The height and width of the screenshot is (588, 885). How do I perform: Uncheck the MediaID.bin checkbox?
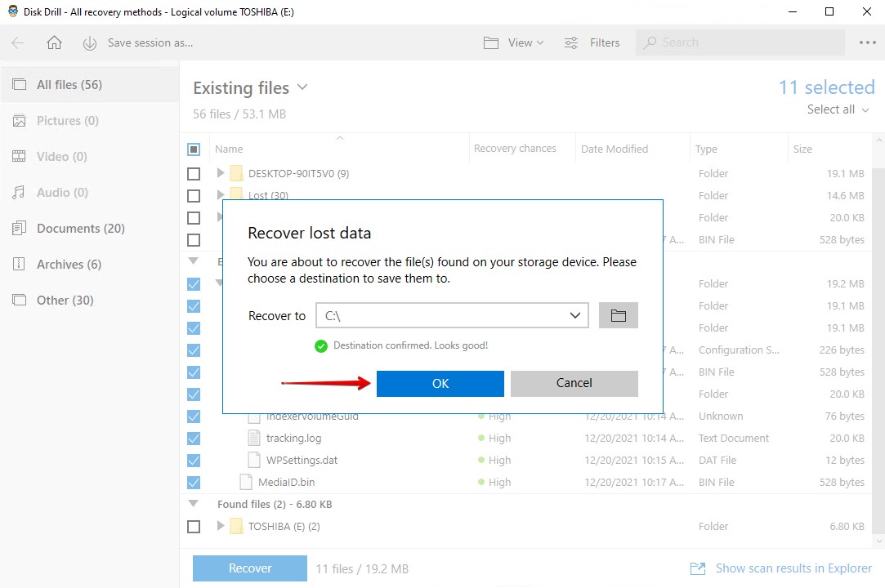click(x=194, y=483)
